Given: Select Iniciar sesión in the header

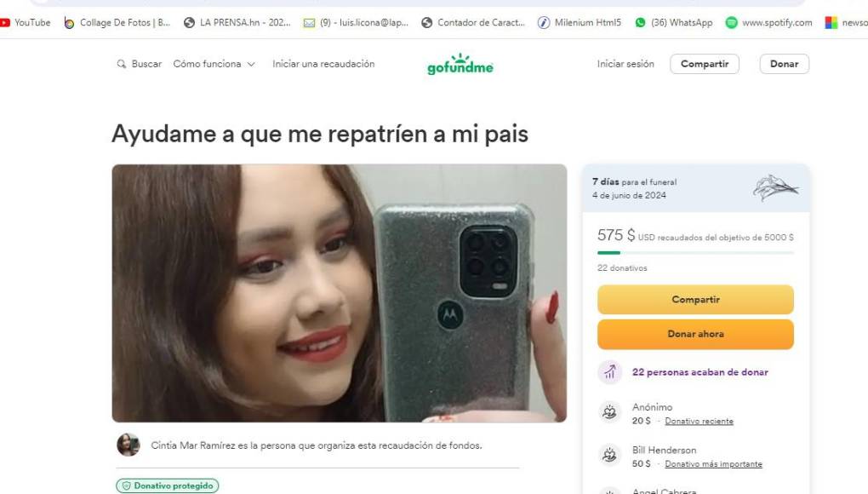Looking at the screenshot, I should [625, 64].
